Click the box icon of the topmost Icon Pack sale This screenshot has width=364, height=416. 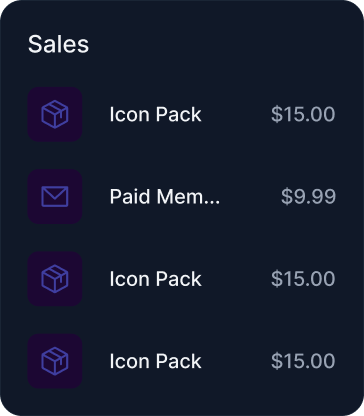click(x=55, y=114)
